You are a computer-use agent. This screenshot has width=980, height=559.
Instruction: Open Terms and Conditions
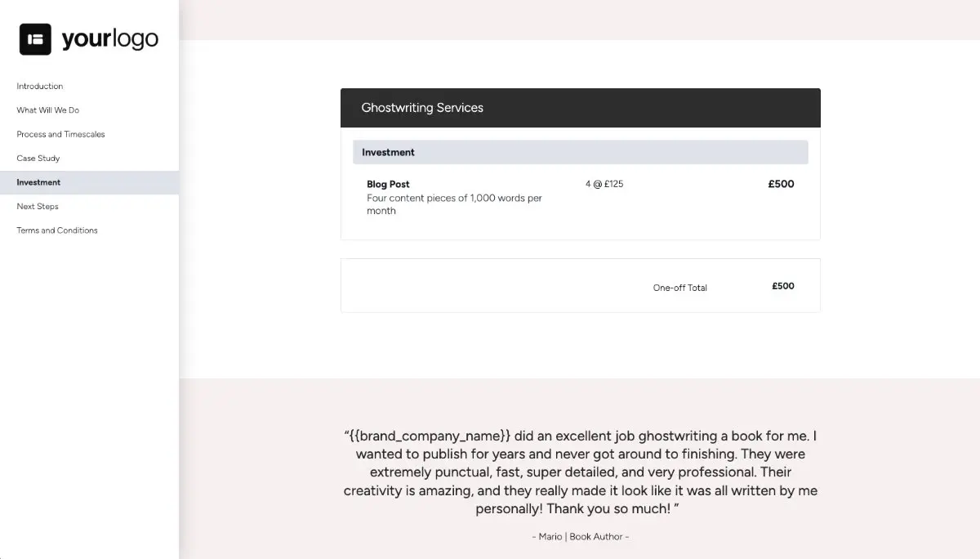tap(56, 230)
